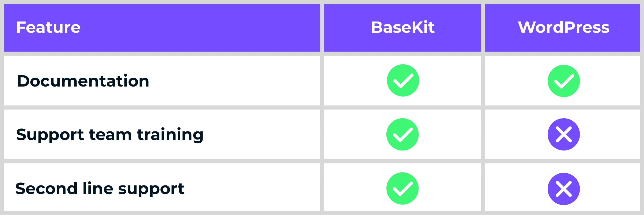Viewport: 644px width, 215px height.
Task: Click the Second line support label
Action: coord(100,188)
